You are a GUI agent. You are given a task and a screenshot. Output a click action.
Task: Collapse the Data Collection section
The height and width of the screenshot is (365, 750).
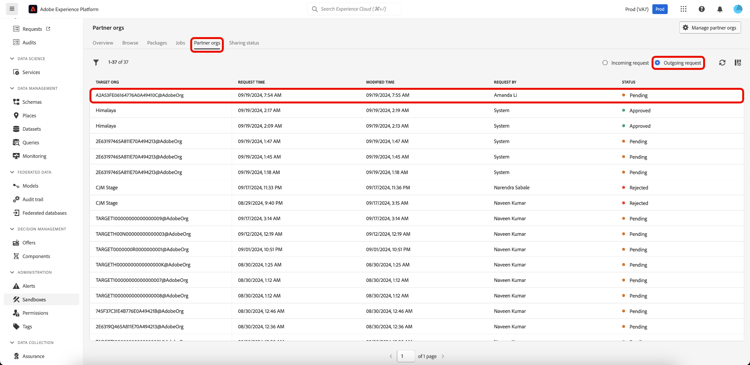pyautogui.click(x=12, y=343)
